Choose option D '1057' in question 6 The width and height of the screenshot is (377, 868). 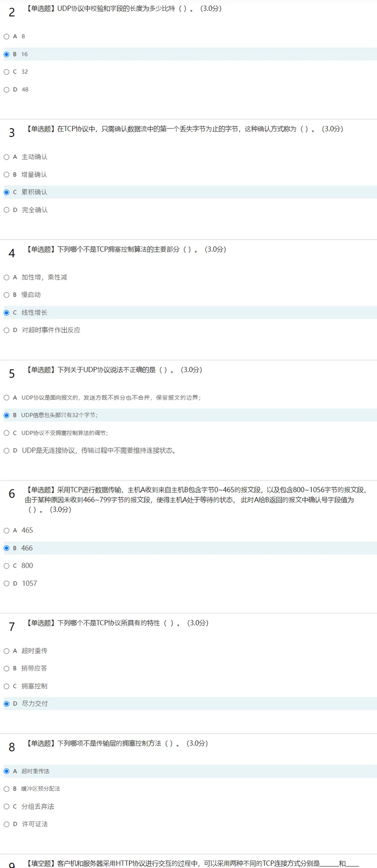click(x=7, y=583)
